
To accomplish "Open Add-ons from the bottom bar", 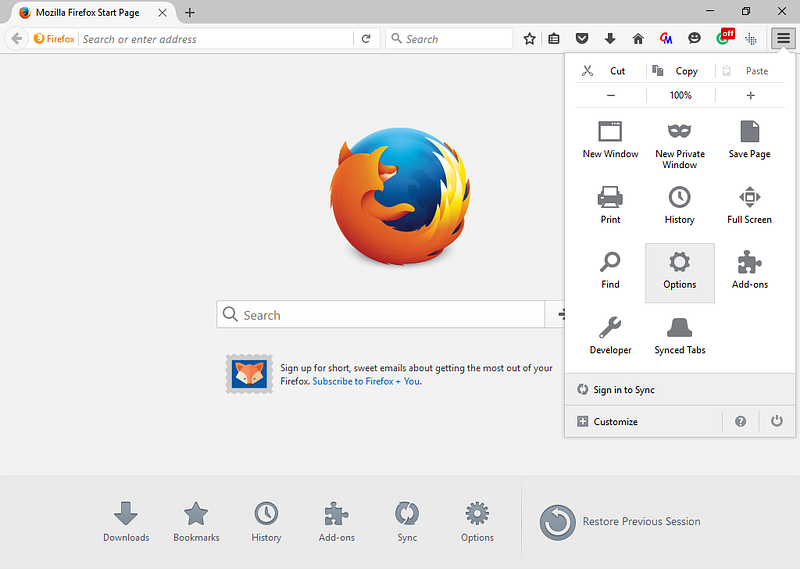I will (336, 521).
